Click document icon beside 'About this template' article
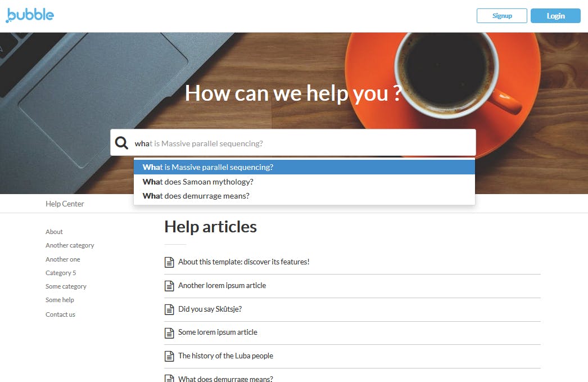588x382 pixels. (169, 262)
